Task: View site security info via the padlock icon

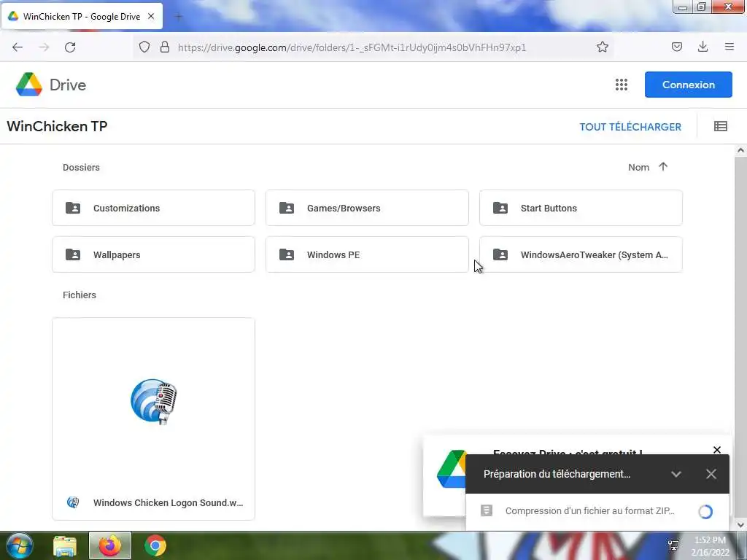Action: tap(165, 47)
